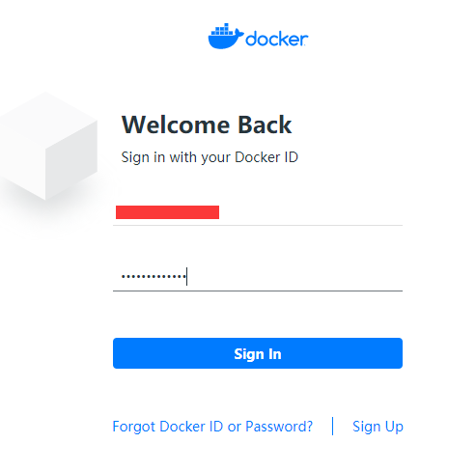Click the container boxes atop the whale

pos(222,30)
